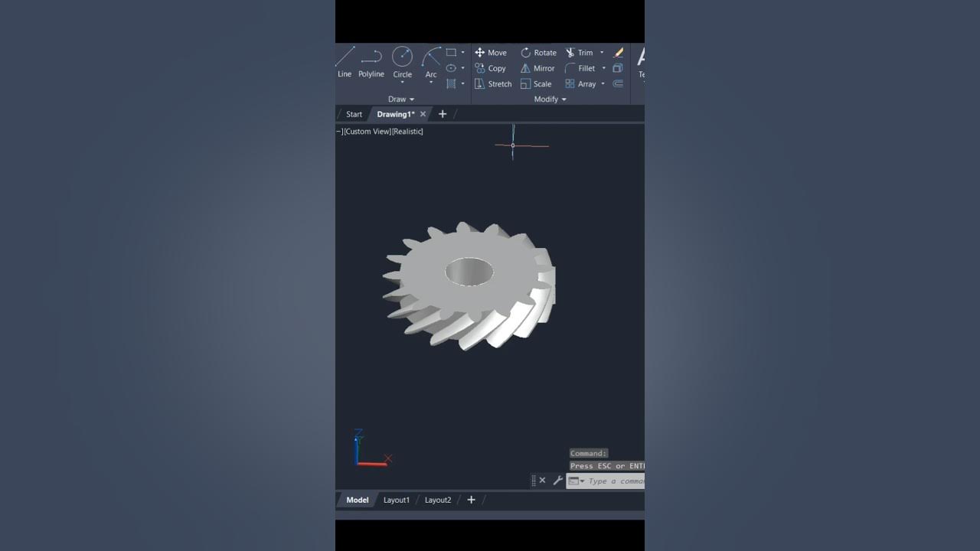Switch to the Layout1 tab
Screen dimensions: 980x551
pos(397,500)
